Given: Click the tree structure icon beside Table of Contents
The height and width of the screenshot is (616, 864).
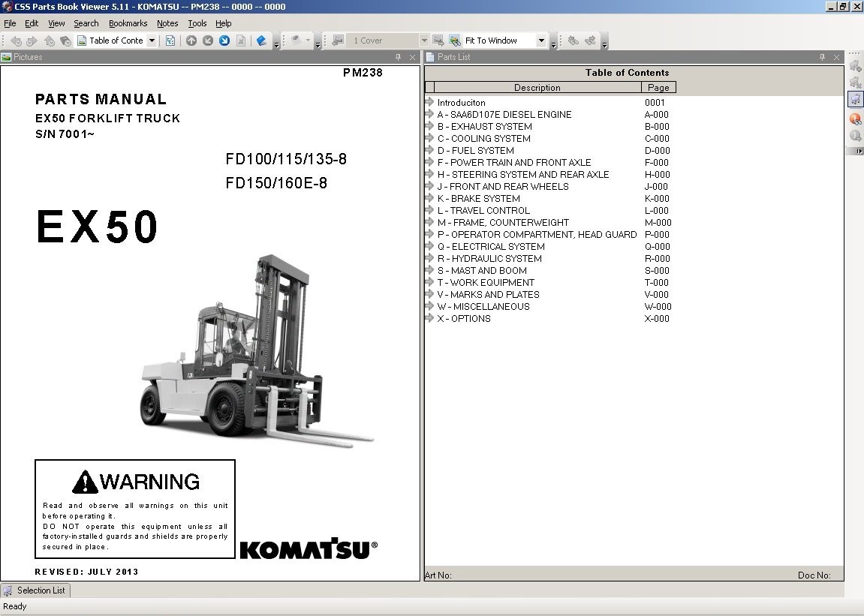Looking at the screenshot, I should pyautogui.click(x=170, y=41).
